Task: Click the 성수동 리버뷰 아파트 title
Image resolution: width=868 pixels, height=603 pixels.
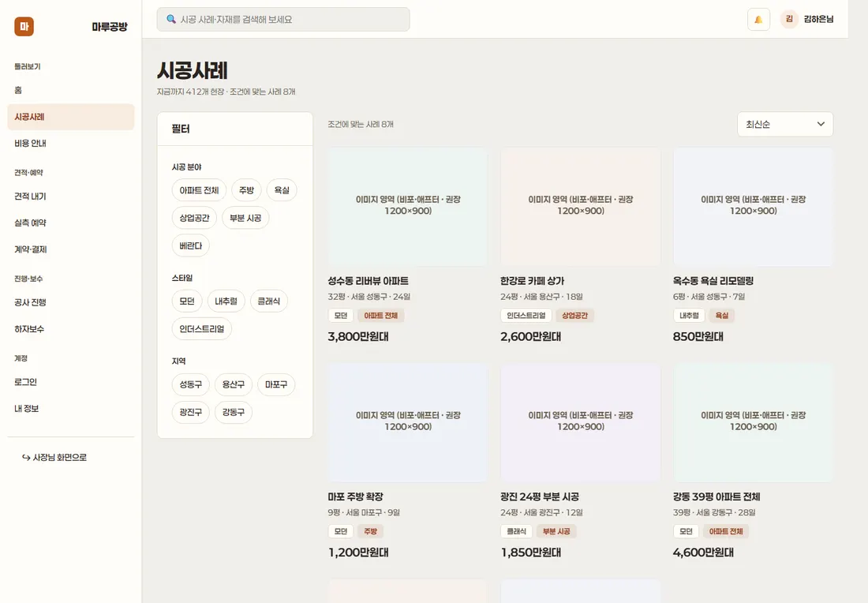Action: click(369, 281)
